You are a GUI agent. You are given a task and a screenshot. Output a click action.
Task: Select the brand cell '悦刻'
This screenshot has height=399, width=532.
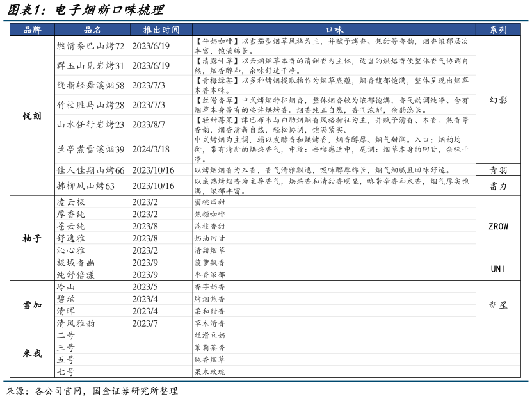click(32, 116)
